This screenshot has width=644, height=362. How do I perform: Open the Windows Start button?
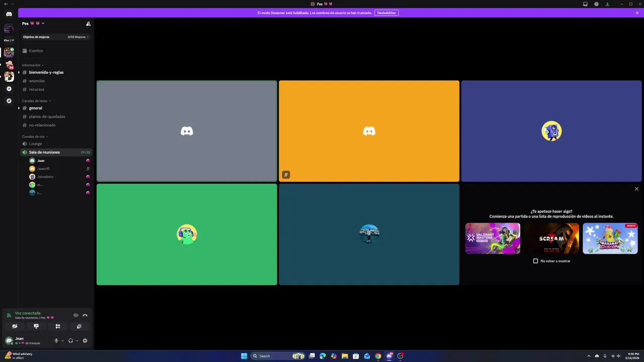[244, 356]
